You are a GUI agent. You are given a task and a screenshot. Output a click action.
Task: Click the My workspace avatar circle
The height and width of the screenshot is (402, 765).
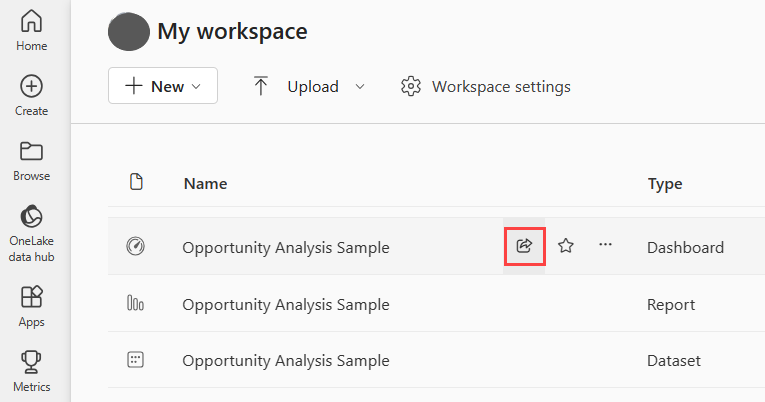pyautogui.click(x=129, y=32)
